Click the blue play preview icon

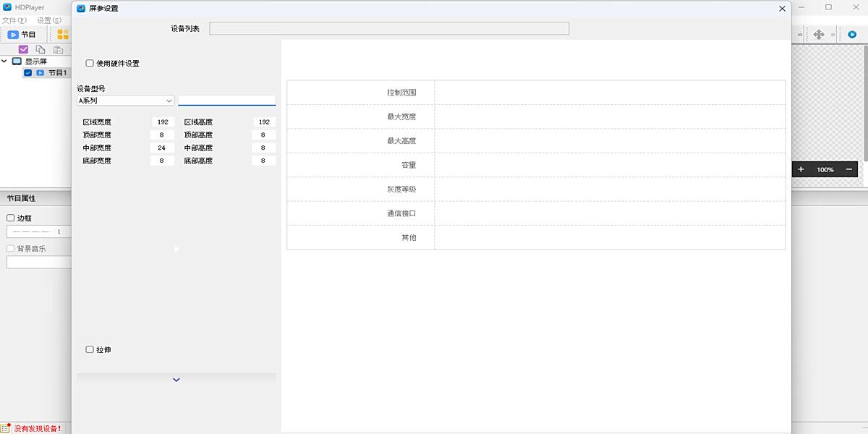(x=853, y=34)
